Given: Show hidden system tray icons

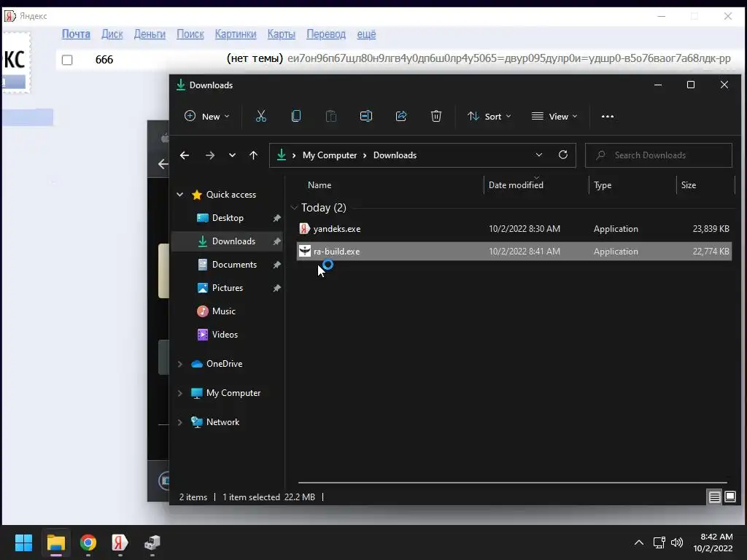Looking at the screenshot, I should coord(639,542).
